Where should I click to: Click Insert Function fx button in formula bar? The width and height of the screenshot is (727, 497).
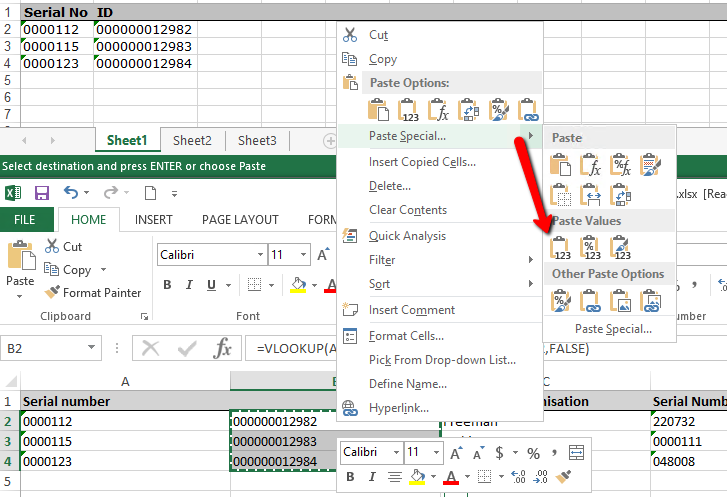tap(223, 348)
